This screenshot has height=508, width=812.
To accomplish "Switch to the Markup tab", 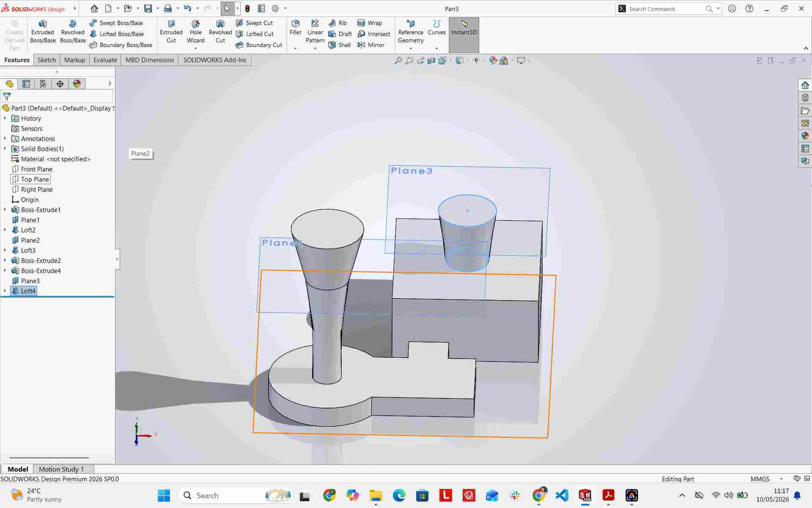I will [x=75, y=60].
